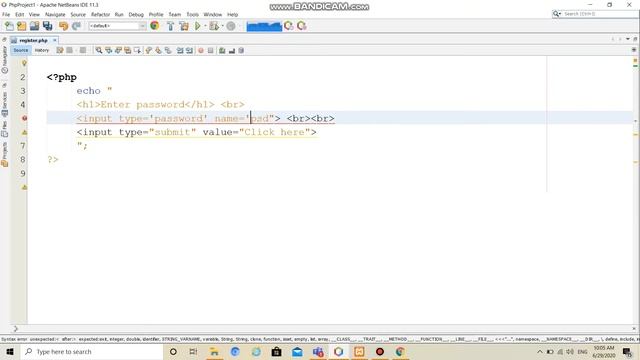Toggle Highlight Search in editor toolbar

[x=128, y=50]
